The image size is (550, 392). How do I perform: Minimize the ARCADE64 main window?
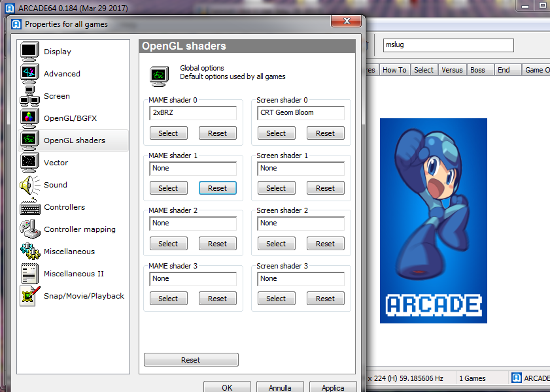coord(525,7)
